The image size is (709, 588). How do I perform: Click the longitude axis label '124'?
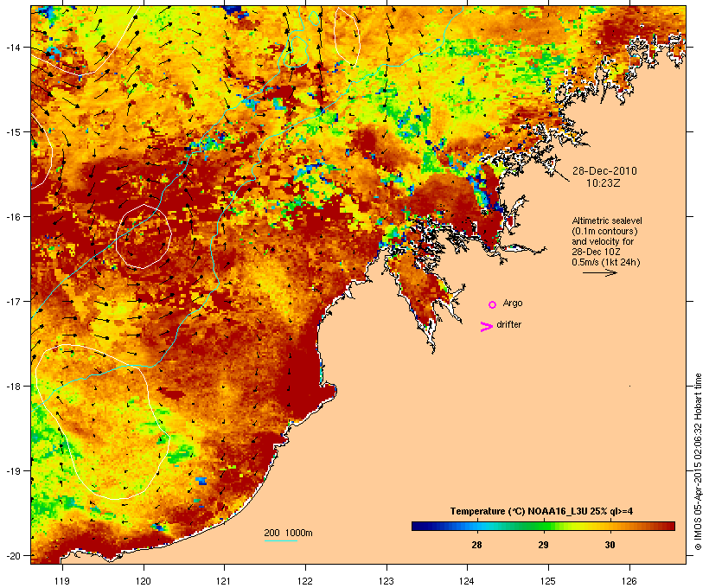pyautogui.click(x=467, y=581)
